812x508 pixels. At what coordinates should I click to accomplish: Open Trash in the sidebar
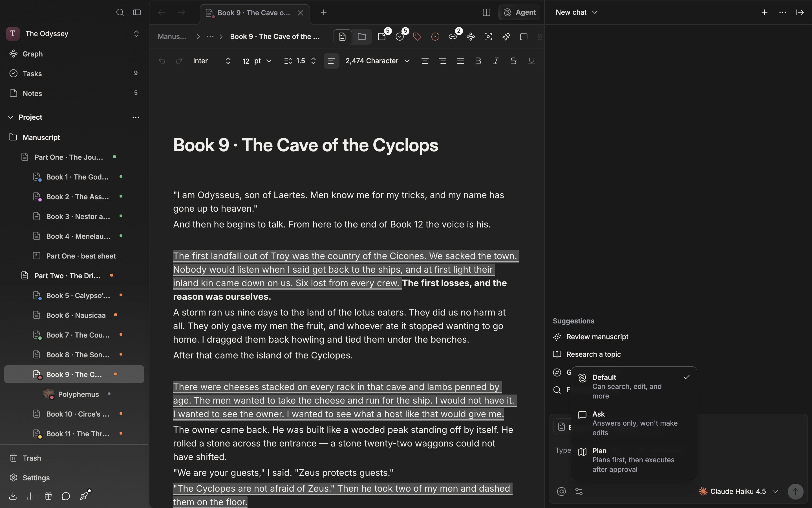74,458
